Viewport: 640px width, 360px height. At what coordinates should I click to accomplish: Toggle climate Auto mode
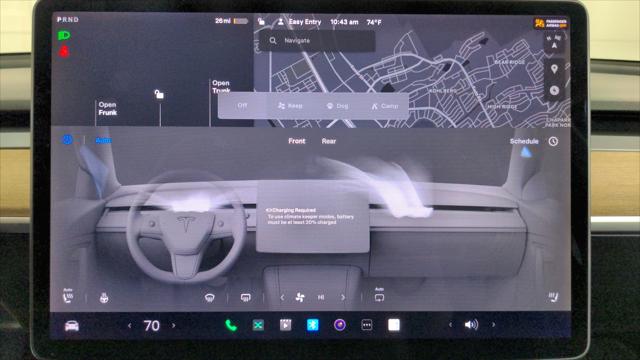click(103, 140)
